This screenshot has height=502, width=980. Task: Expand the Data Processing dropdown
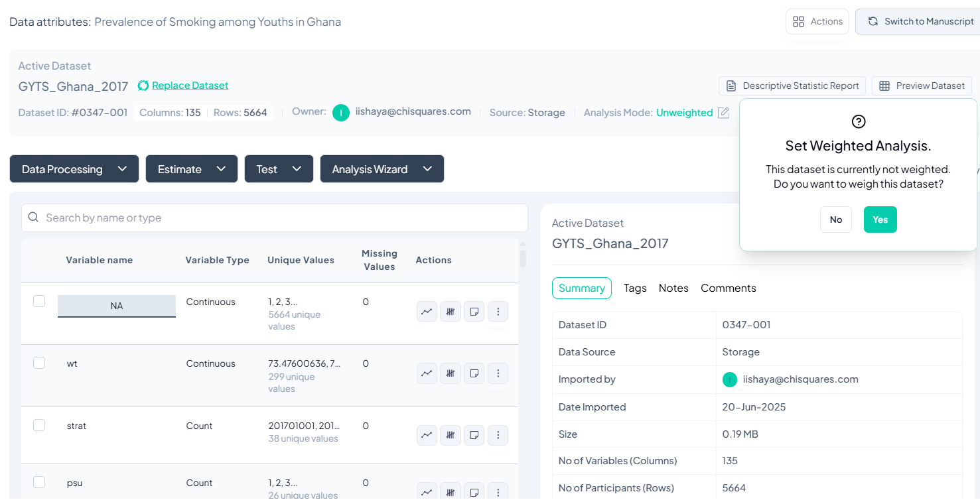coord(74,169)
